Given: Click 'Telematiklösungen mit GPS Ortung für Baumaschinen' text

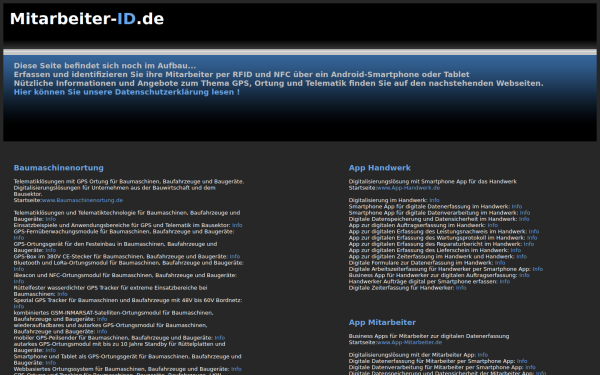Looking at the screenshot, I should point(129,182).
